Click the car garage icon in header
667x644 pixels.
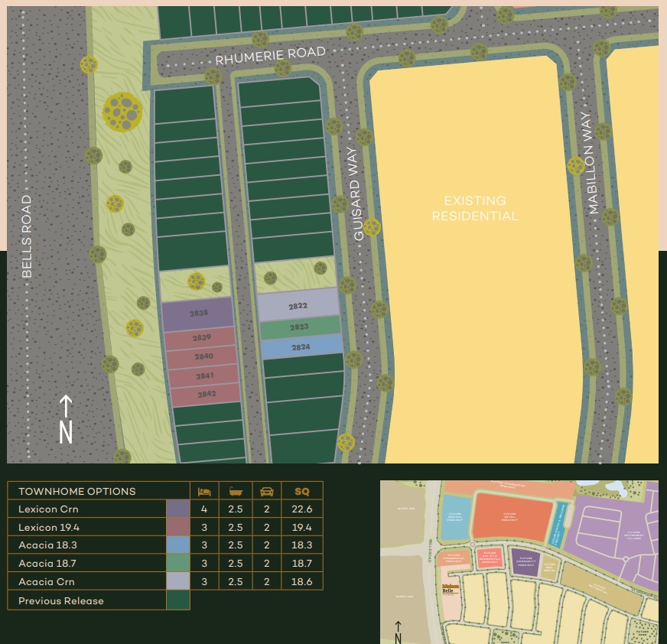[267, 491]
